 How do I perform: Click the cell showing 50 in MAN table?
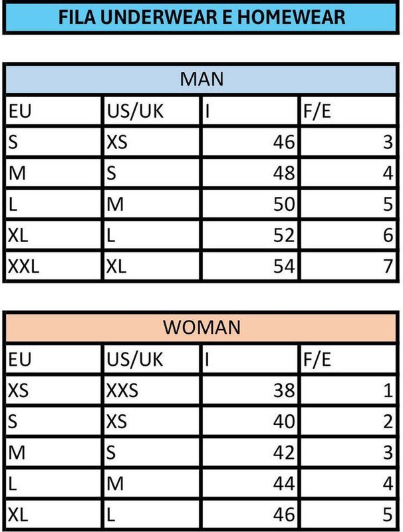[x=249, y=204]
